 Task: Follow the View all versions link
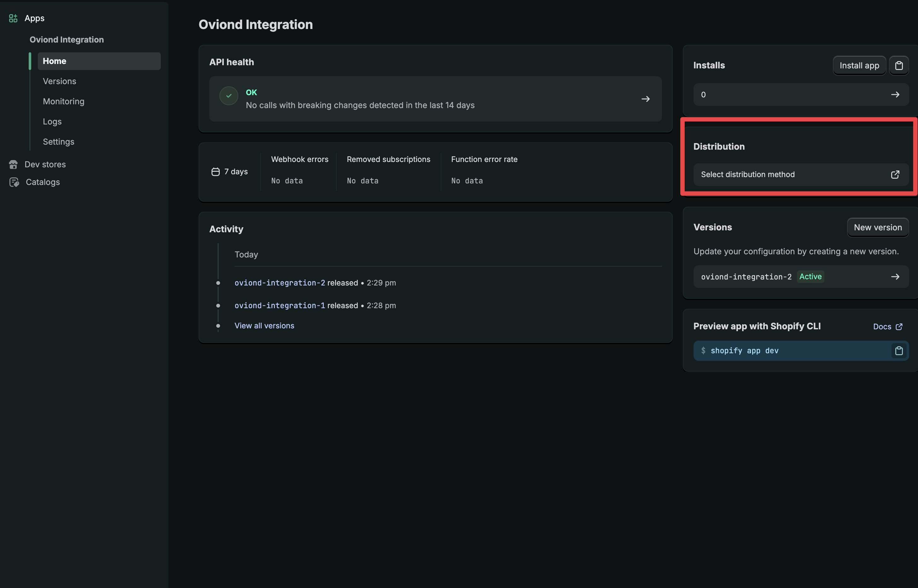point(264,326)
